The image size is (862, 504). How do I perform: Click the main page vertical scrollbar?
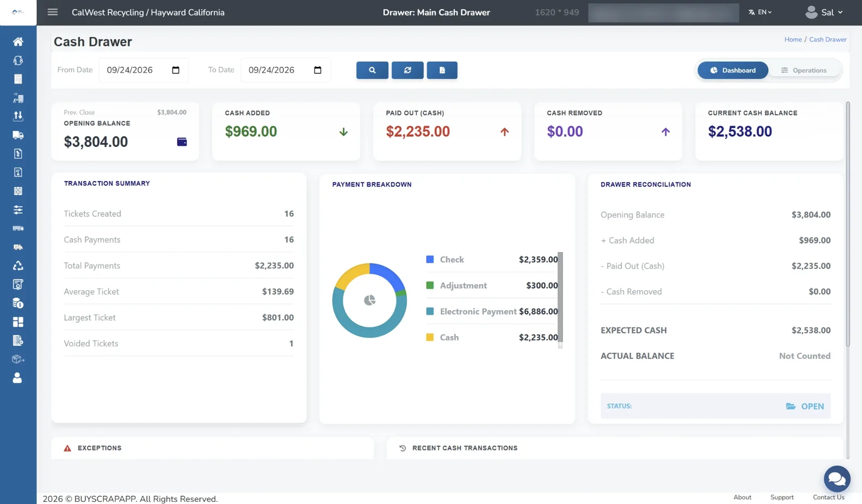[x=847, y=223]
